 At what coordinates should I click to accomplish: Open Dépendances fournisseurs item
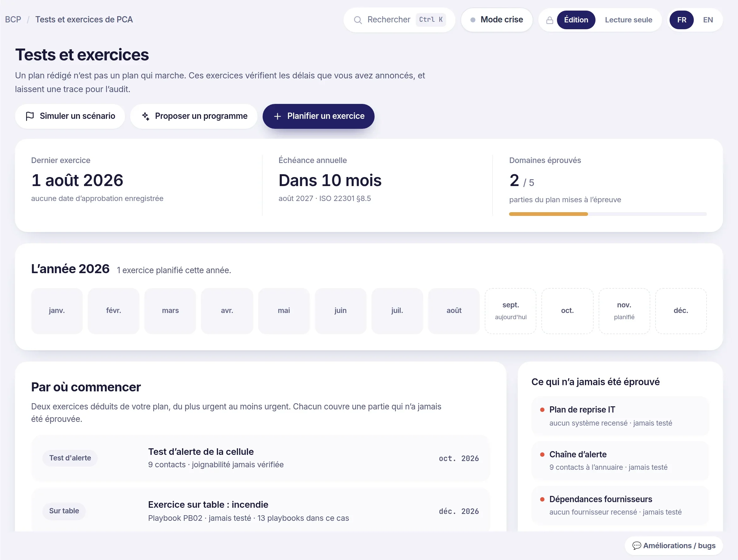[x=620, y=505]
